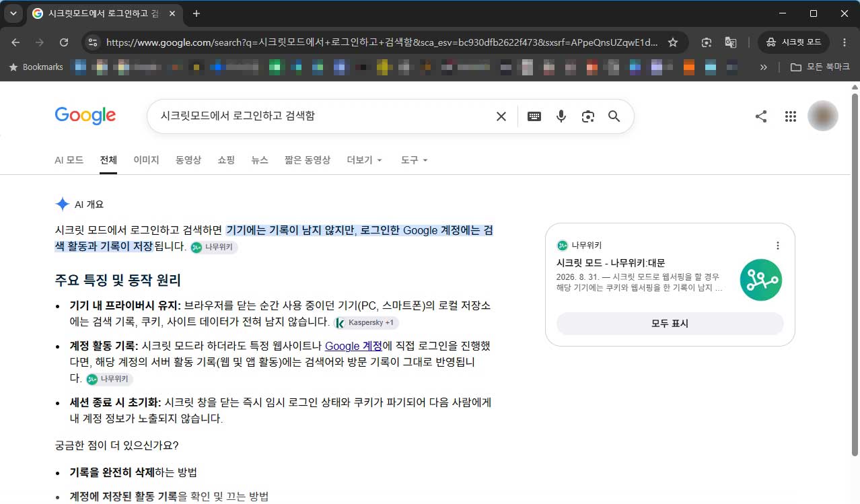Switch to 쇼핑 results tab
Image resolution: width=860 pixels, height=504 pixels.
(x=226, y=160)
